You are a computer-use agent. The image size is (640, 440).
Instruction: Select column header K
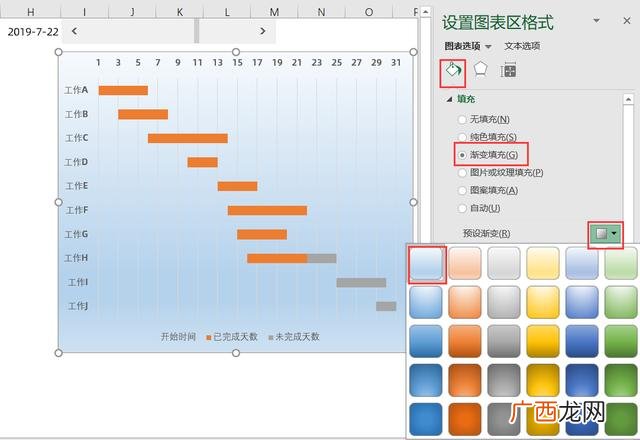coord(180,12)
